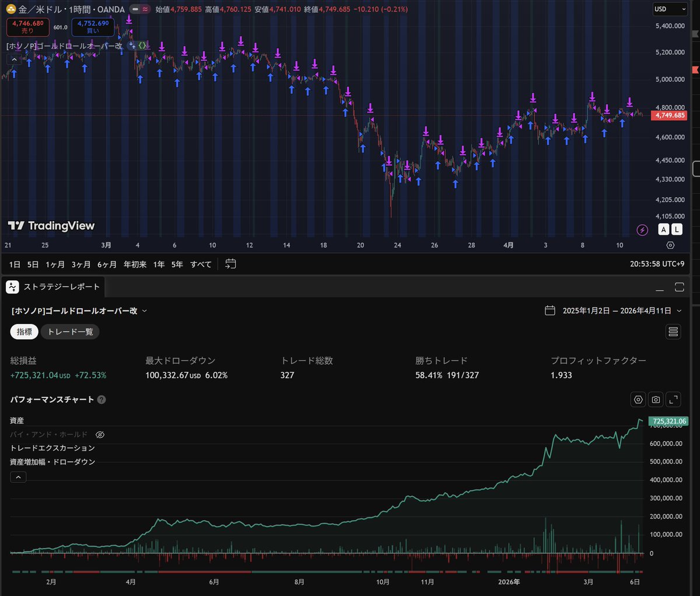The width and height of the screenshot is (700, 596).
Task: Click the purple lightning replay icon
Action: pyautogui.click(x=642, y=230)
